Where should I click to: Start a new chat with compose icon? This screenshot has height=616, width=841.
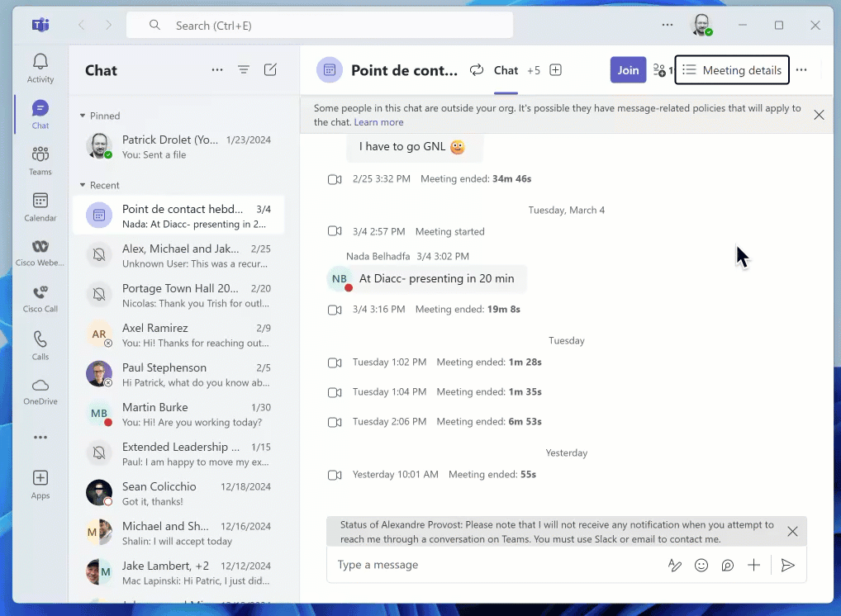(270, 70)
